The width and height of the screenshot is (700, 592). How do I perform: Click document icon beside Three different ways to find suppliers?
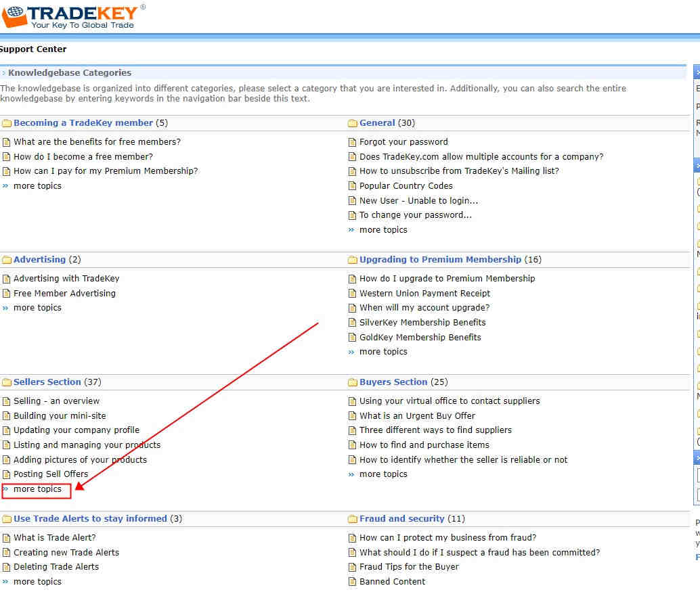point(352,430)
